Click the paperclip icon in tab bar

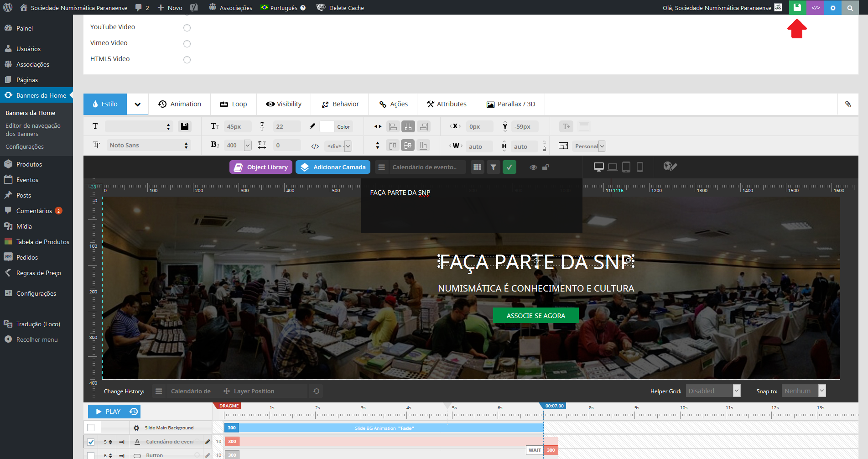(848, 104)
